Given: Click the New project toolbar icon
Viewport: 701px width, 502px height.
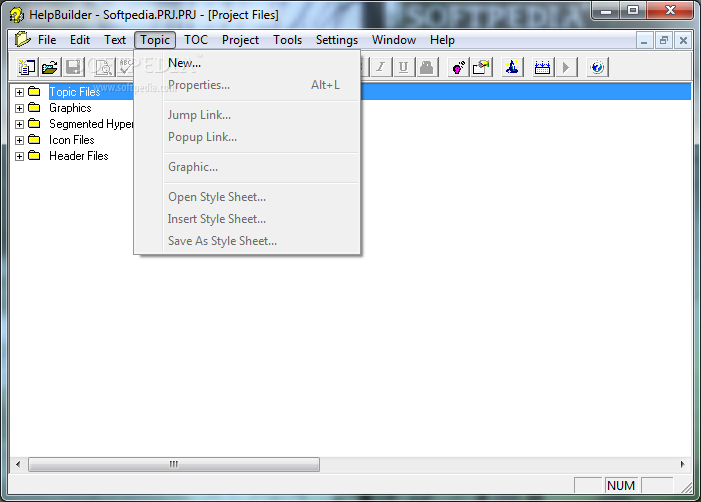Looking at the screenshot, I should click(x=27, y=67).
